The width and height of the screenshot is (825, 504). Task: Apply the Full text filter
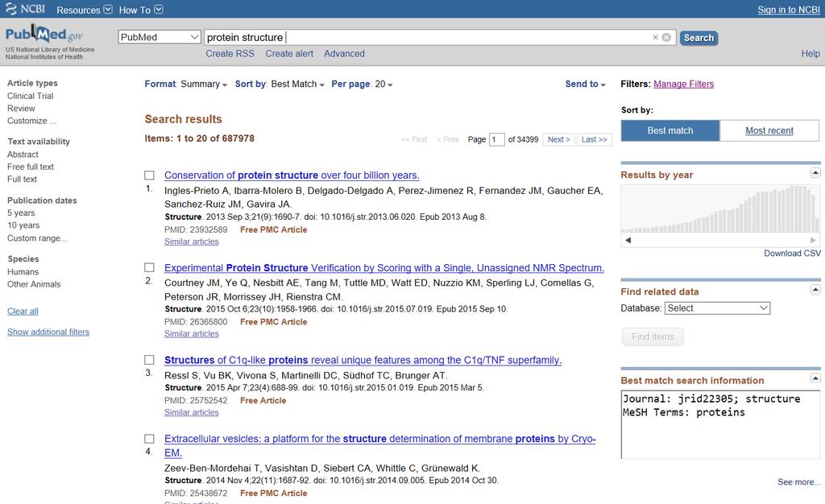(22, 180)
